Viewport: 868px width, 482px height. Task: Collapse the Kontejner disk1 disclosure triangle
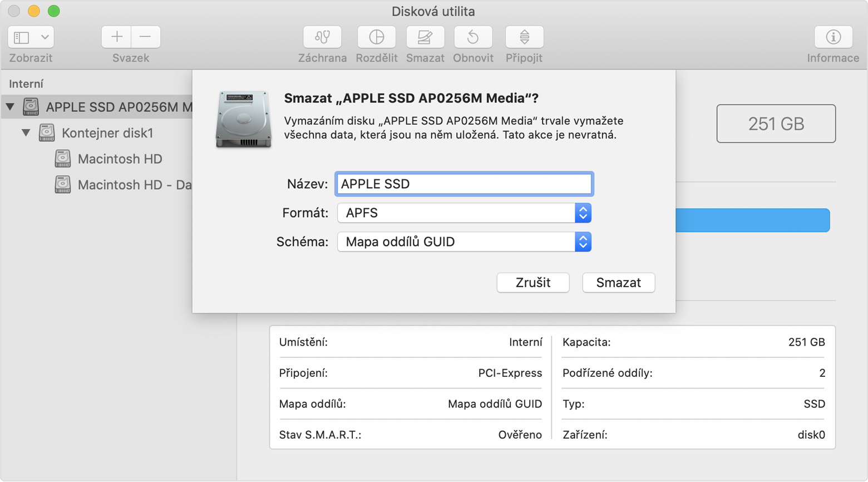point(26,133)
